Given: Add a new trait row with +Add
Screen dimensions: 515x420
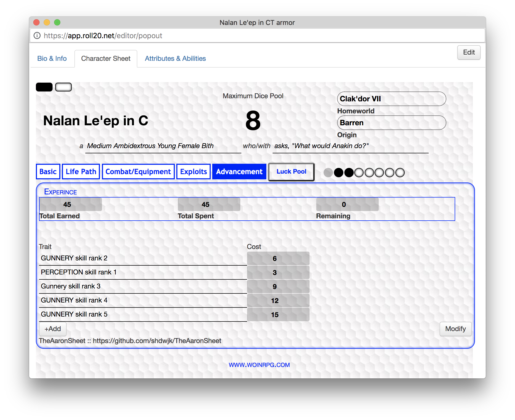Looking at the screenshot, I should tap(53, 329).
